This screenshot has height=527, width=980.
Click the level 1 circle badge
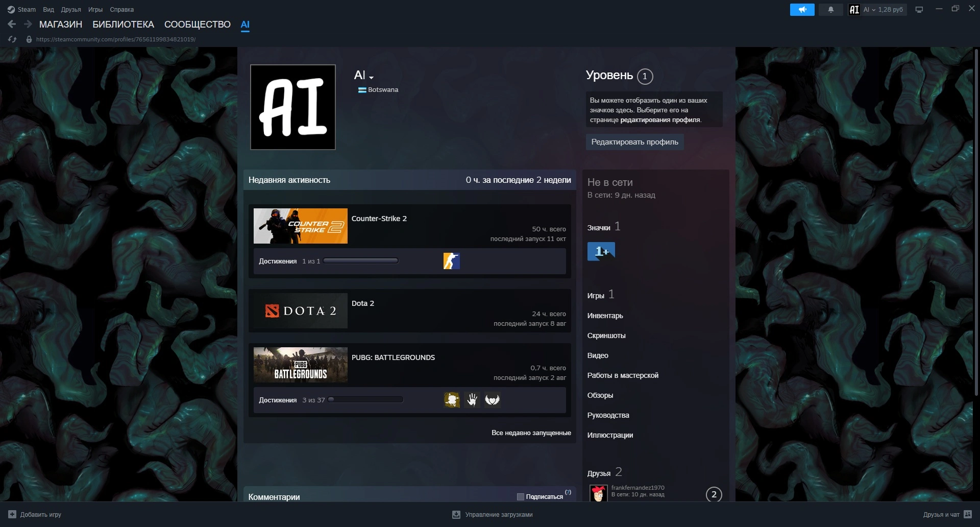tap(645, 77)
